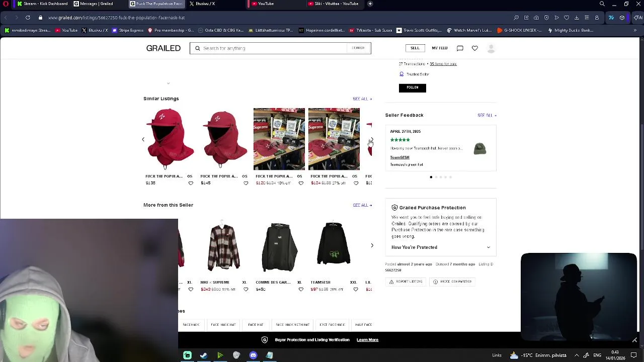Open a new browser tab with plus
644x362 pixels.
370,4
